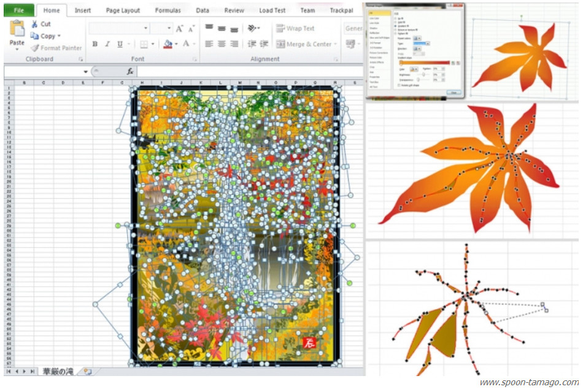Add a new worksheet tab
This screenshot has width=583, height=392.
[88, 371]
